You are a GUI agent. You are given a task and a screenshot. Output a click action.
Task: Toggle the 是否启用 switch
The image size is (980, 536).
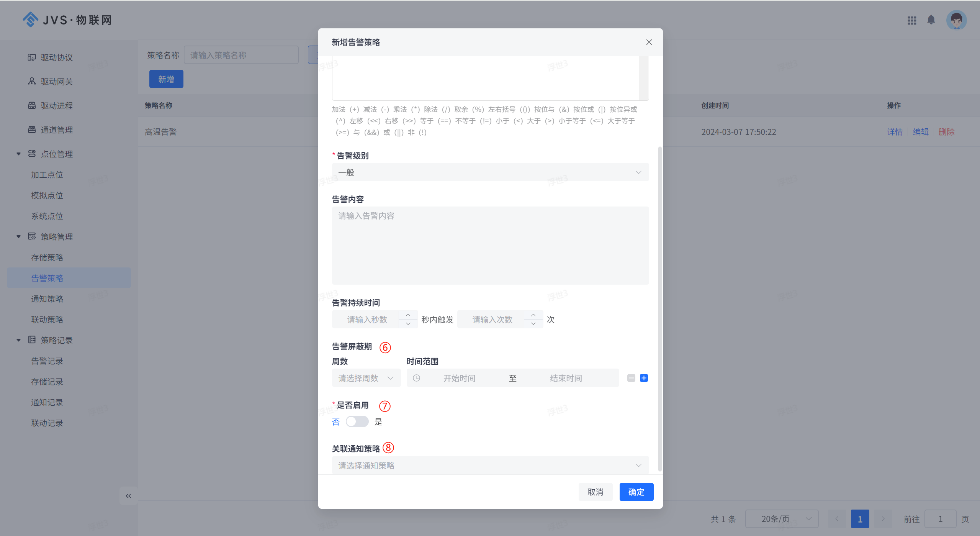[x=357, y=422]
